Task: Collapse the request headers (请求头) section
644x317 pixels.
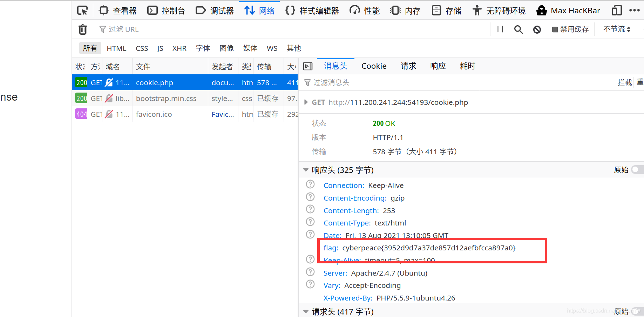Action: click(306, 311)
